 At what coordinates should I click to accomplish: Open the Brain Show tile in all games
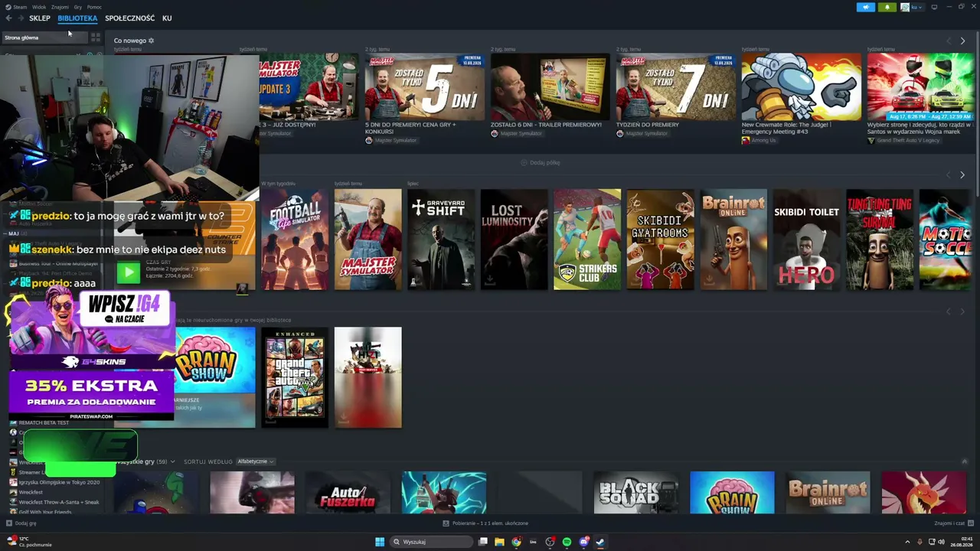(x=732, y=494)
